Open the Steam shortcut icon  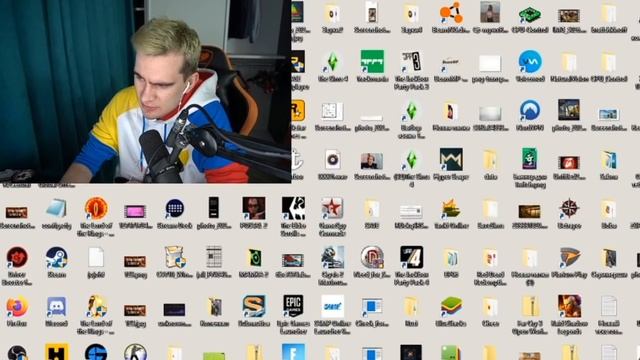tap(56, 258)
